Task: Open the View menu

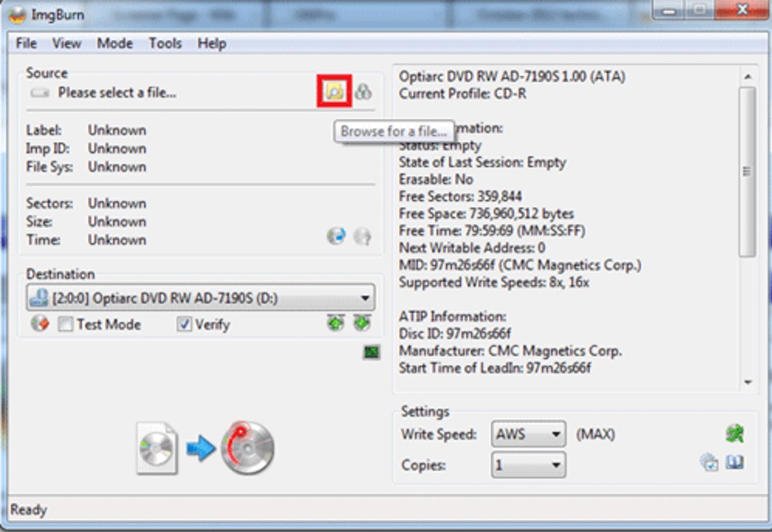Action: pyautogui.click(x=67, y=43)
